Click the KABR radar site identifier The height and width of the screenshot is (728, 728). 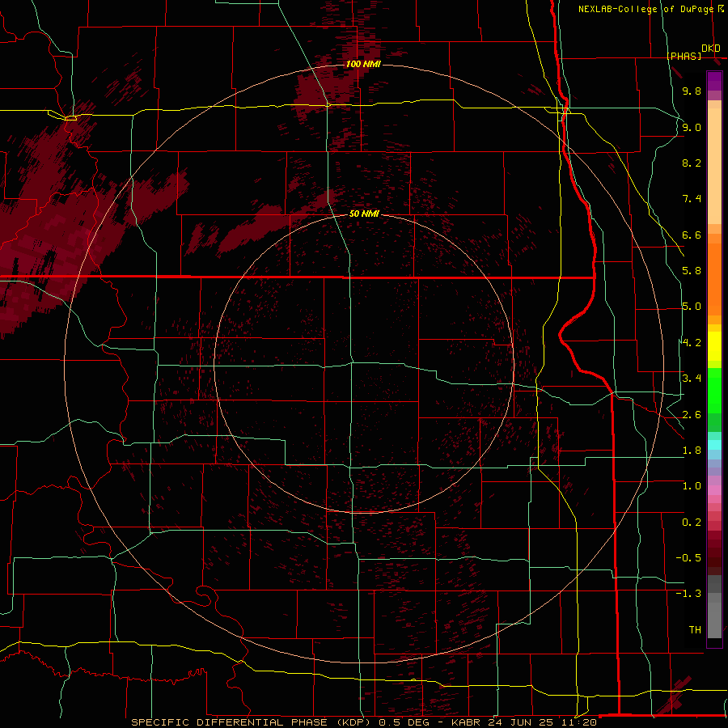pos(466,722)
